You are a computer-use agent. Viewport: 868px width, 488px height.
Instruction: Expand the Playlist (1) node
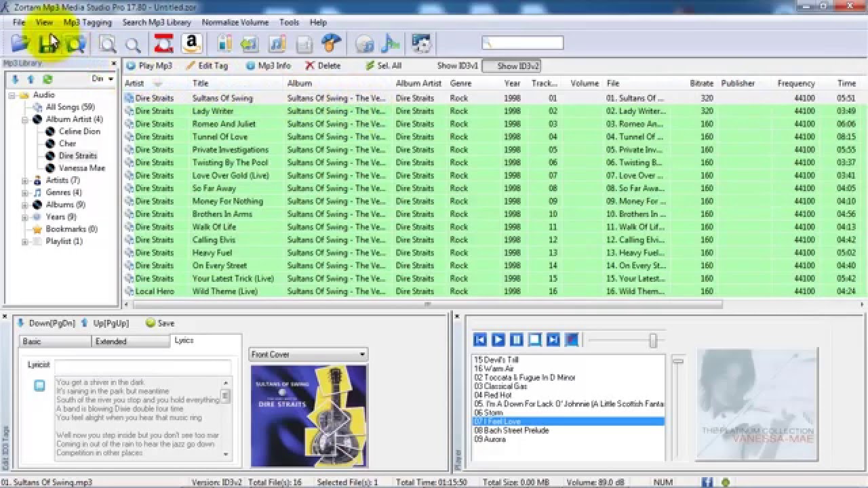pos(25,241)
